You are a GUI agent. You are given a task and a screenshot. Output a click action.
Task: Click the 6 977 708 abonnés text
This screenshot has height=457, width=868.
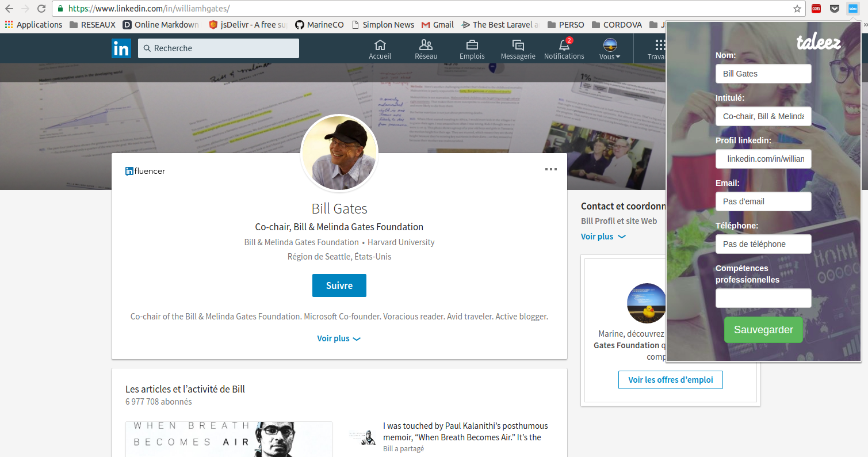click(159, 402)
